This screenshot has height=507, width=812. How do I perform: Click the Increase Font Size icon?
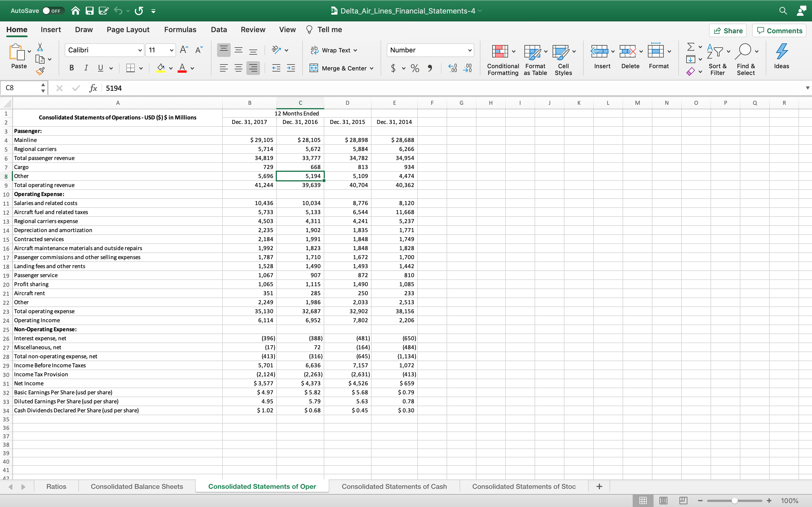coord(184,50)
